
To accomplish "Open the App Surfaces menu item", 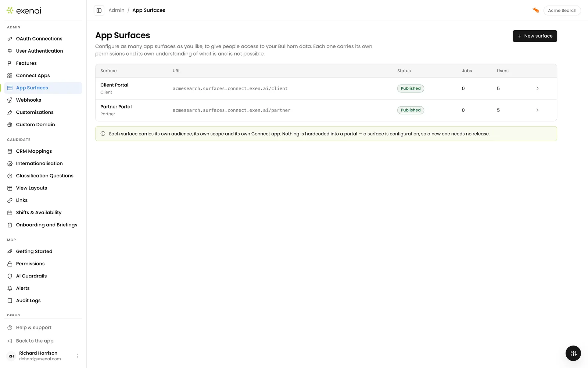I will 43,88.
